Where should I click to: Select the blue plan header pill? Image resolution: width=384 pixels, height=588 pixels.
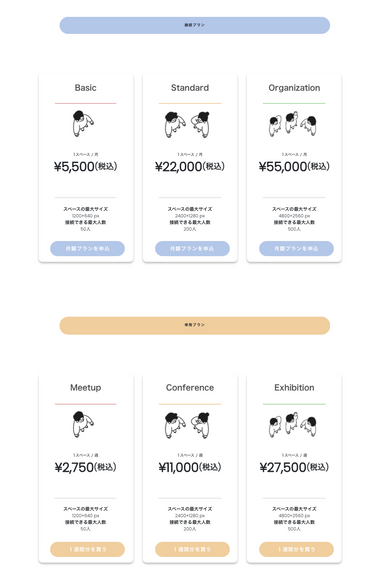point(195,25)
